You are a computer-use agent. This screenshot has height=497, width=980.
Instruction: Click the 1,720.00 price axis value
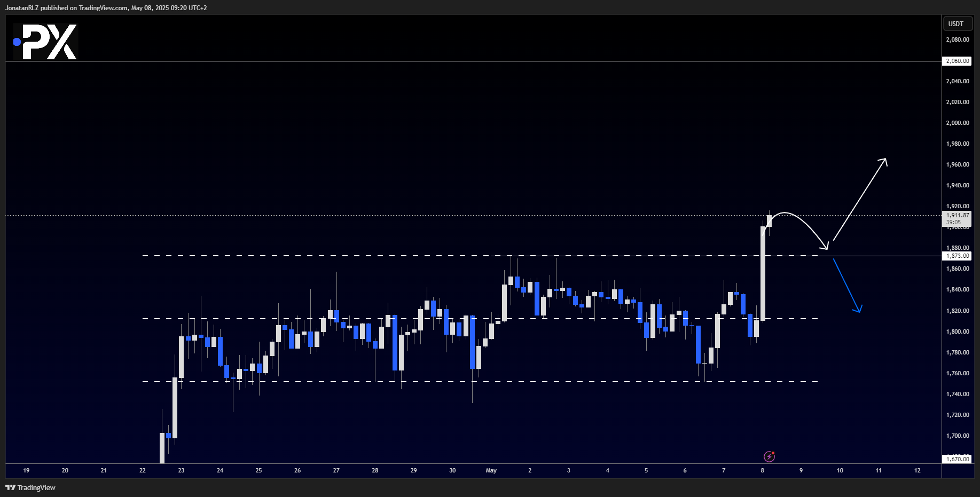(958, 415)
